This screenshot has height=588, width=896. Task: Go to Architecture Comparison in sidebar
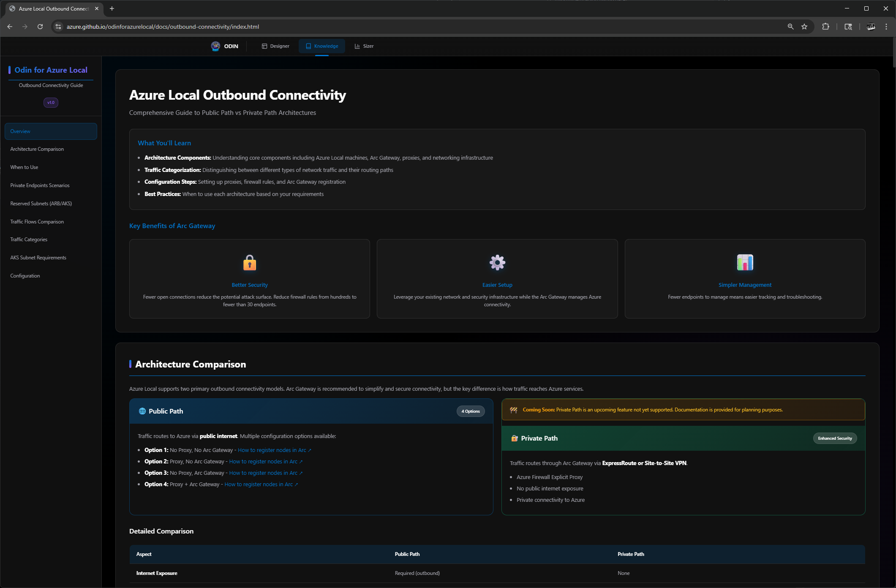[x=37, y=149]
